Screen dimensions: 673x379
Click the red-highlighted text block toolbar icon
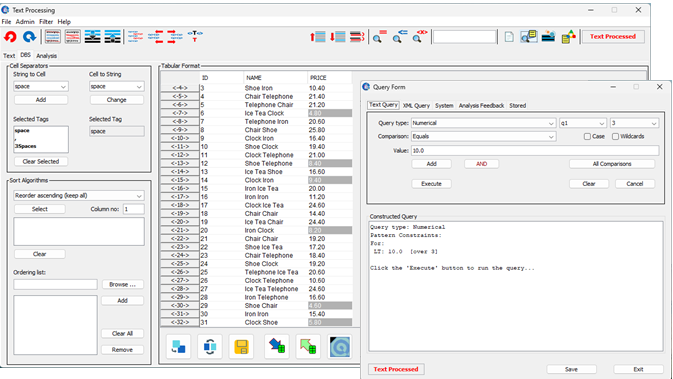73,36
